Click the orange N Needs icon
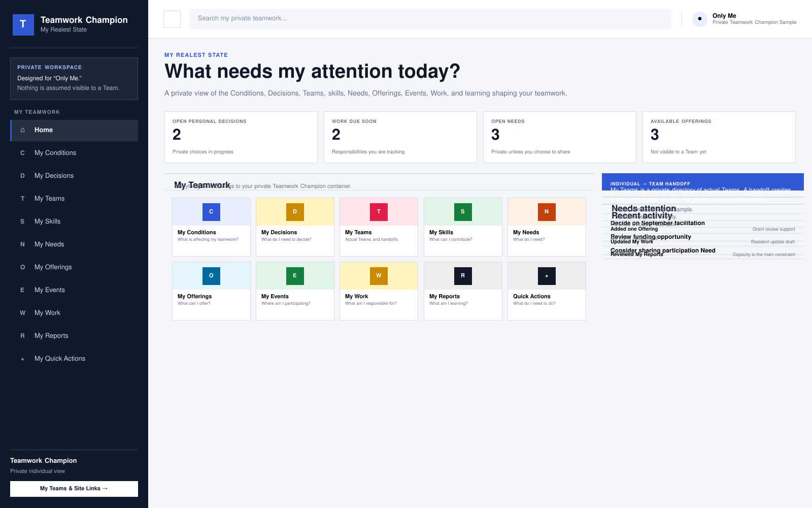The image size is (812, 508). point(547,212)
